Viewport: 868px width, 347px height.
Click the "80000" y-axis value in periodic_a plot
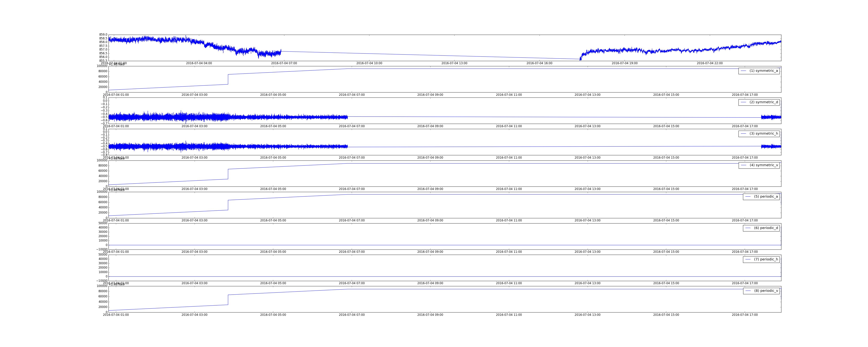click(x=102, y=197)
